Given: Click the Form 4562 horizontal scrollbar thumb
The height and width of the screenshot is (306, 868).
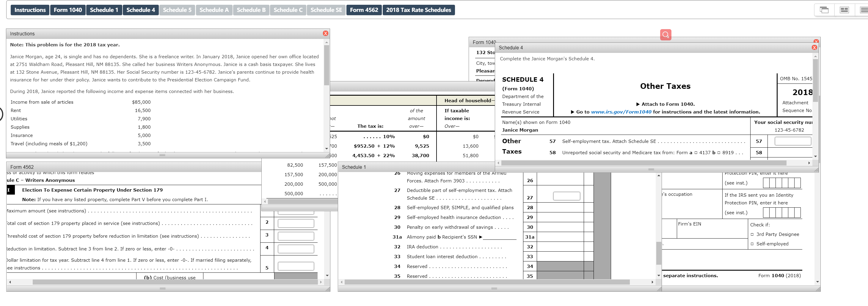Looking at the screenshot, I should click(175, 282).
